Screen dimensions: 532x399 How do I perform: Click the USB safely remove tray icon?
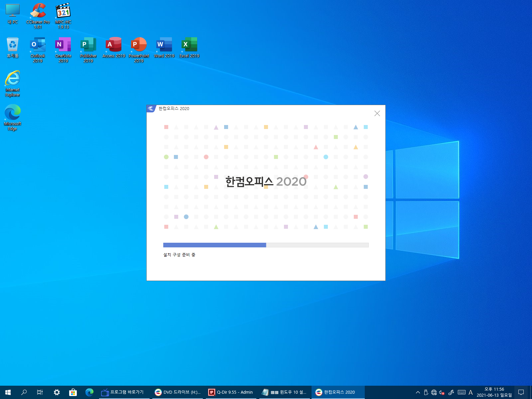426,392
